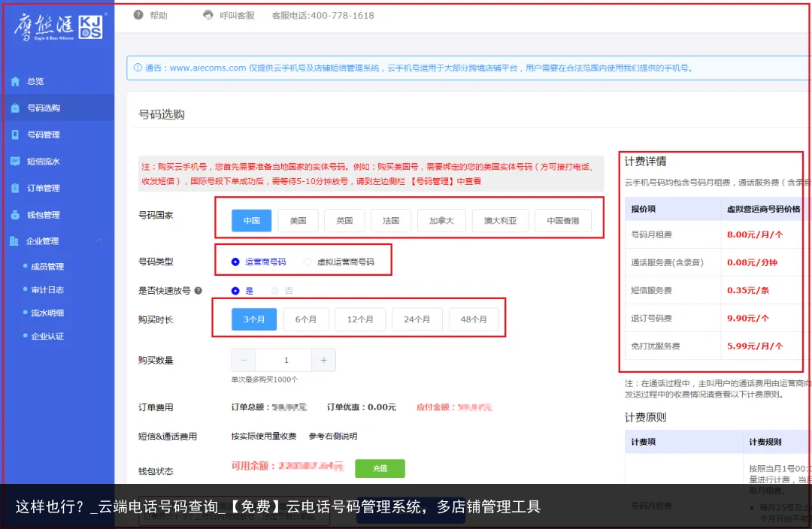812x529 pixels.
Task: Click the phone icon beside 号码管理
Action: point(15,135)
